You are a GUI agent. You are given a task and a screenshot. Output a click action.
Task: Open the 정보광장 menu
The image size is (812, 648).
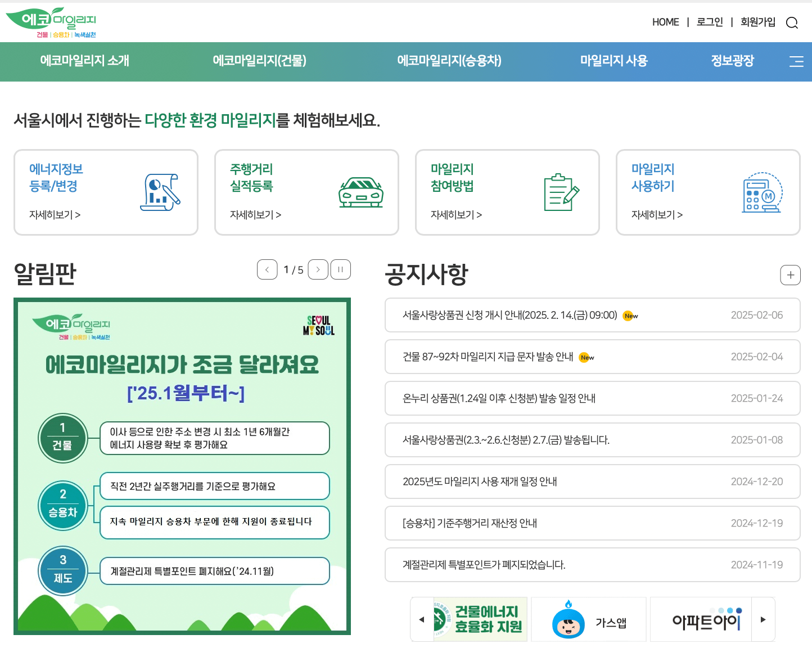coord(732,61)
